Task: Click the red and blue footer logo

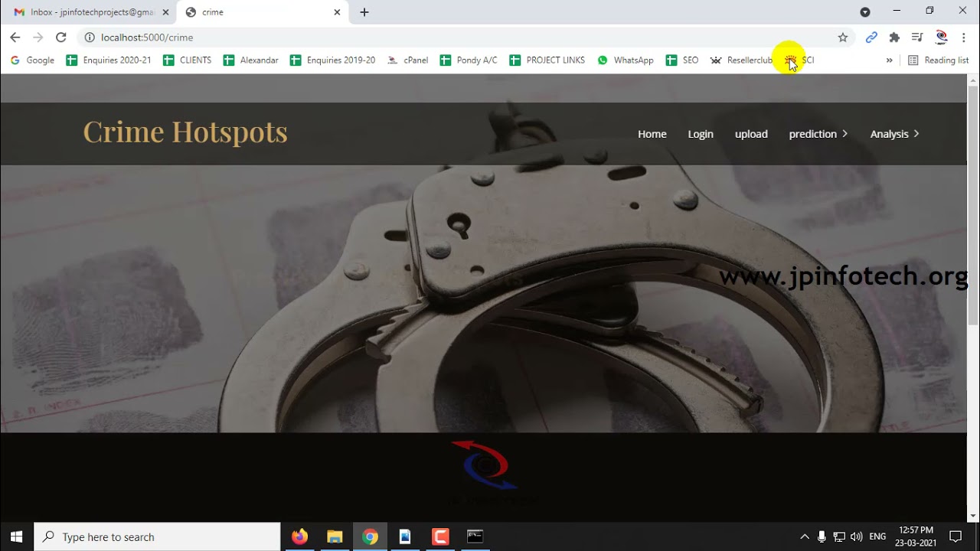Action: [485, 465]
